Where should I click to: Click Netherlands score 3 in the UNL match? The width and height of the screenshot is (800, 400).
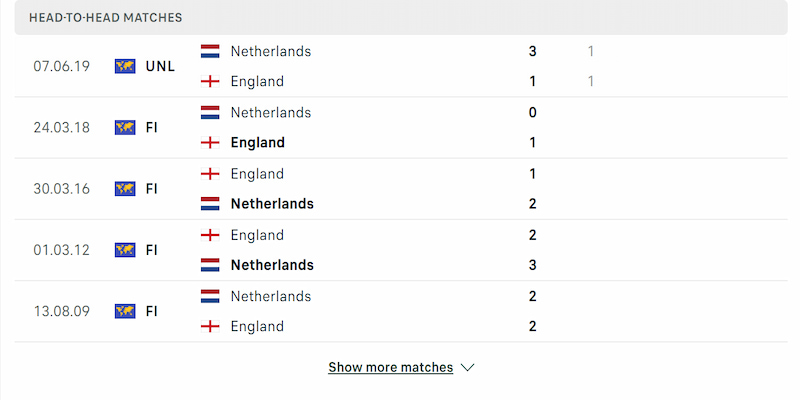pos(533,51)
